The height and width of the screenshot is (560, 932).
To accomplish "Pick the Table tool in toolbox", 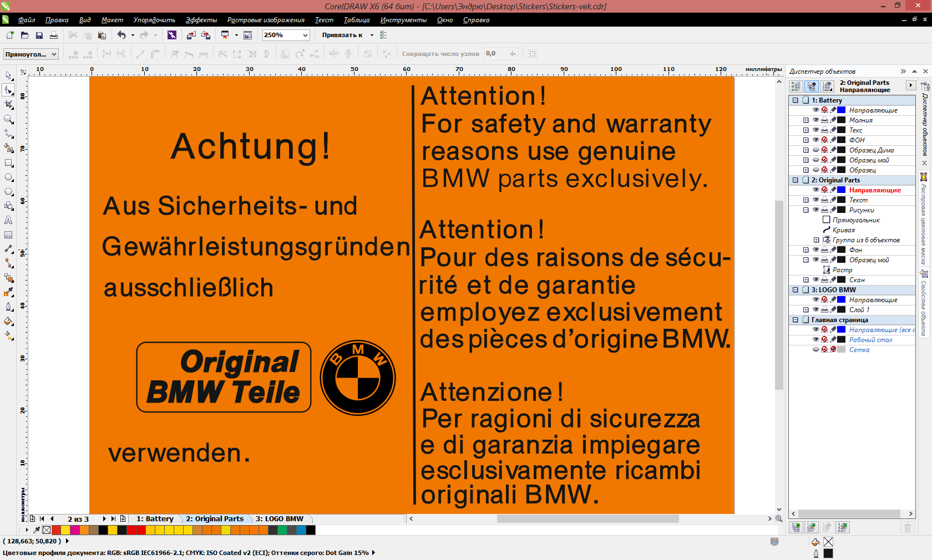I will (8, 235).
